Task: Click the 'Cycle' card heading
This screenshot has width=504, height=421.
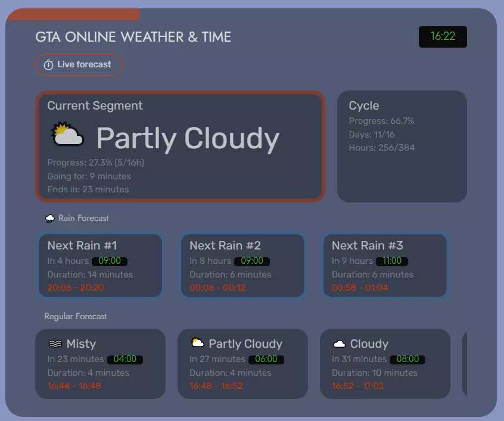Action: 364,106
